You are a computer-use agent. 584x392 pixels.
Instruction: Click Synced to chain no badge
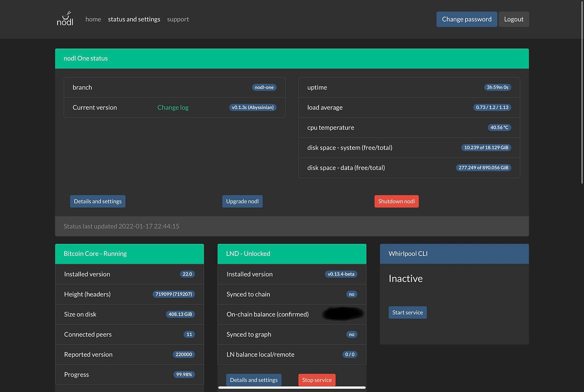tap(352, 294)
